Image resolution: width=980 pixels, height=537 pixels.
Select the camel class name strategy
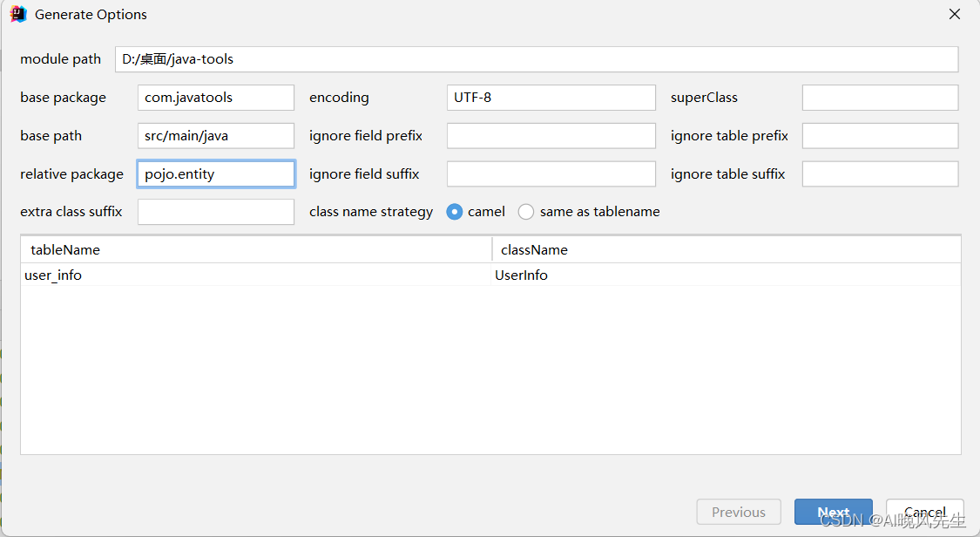[x=455, y=212]
